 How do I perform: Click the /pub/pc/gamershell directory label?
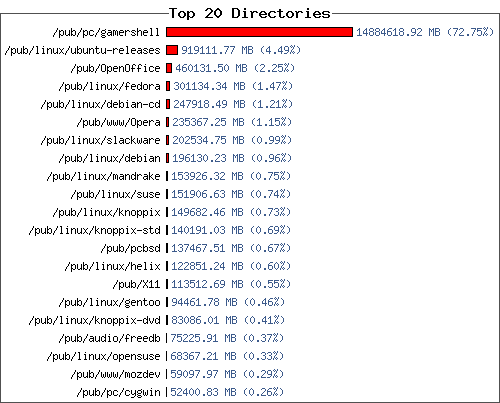106,33
